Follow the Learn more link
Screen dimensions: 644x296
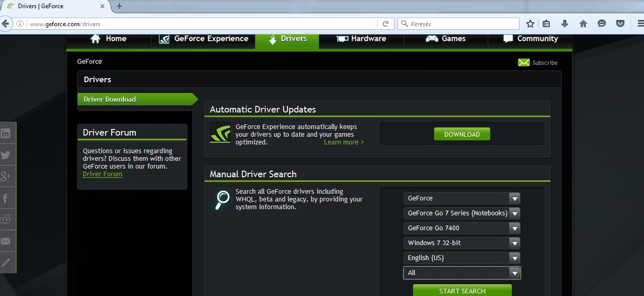coord(344,142)
